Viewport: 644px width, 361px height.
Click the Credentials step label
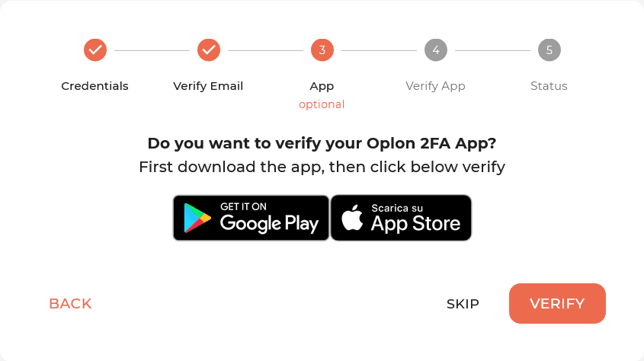tap(95, 86)
